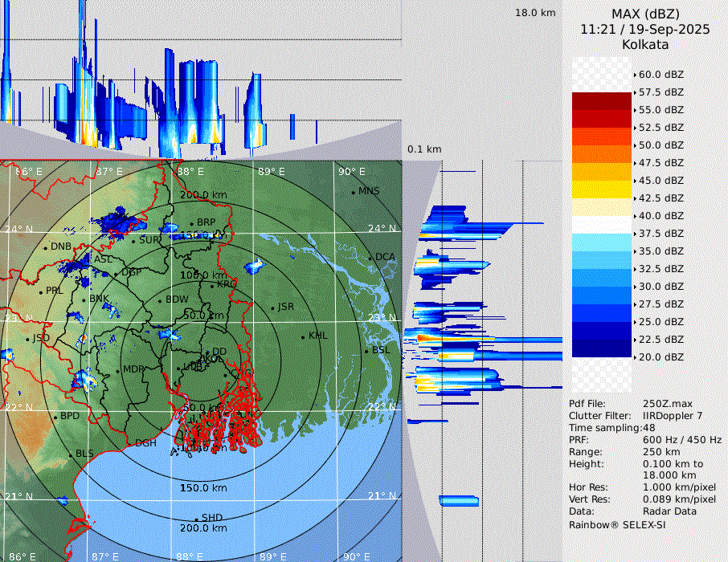728x562 pixels.
Task: Click the MNS station marker on map
Action: tap(353, 191)
